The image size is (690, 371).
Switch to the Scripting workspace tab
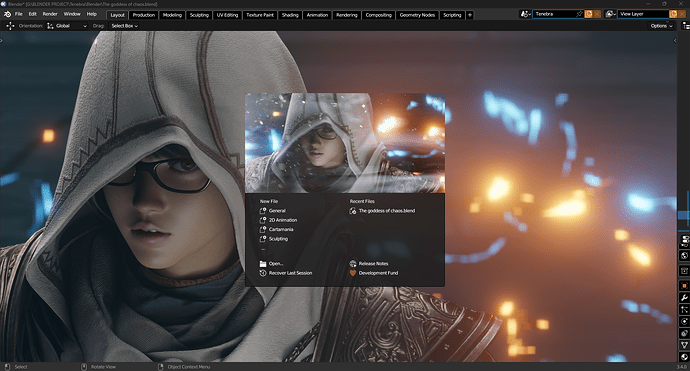tap(452, 15)
